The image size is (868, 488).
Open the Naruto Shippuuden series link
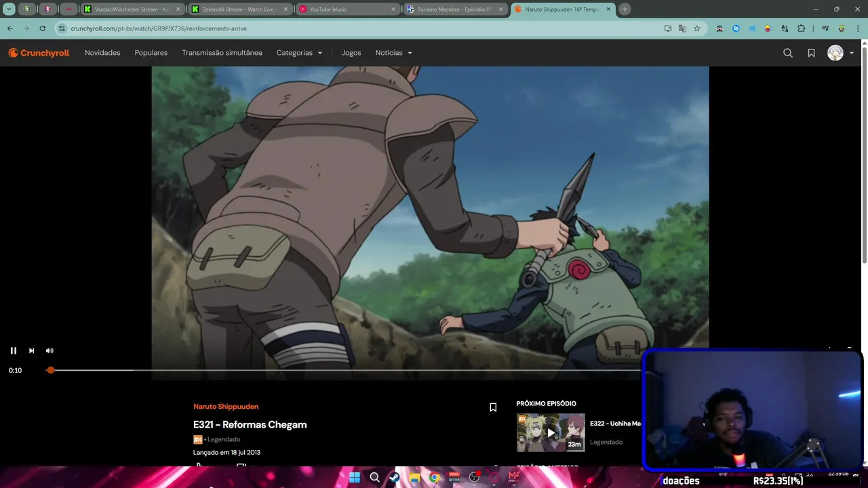pyautogui.click(x=226, y=407)
